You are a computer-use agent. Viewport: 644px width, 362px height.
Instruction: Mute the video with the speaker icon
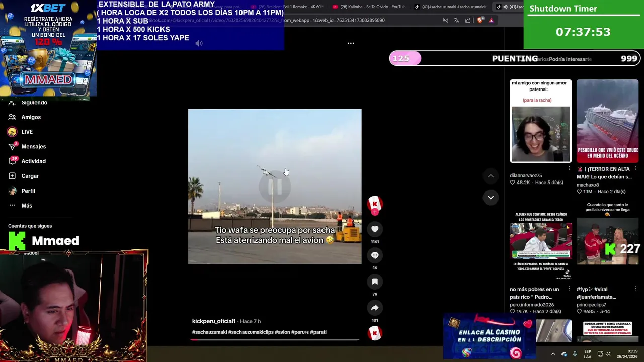pos(199,43)
